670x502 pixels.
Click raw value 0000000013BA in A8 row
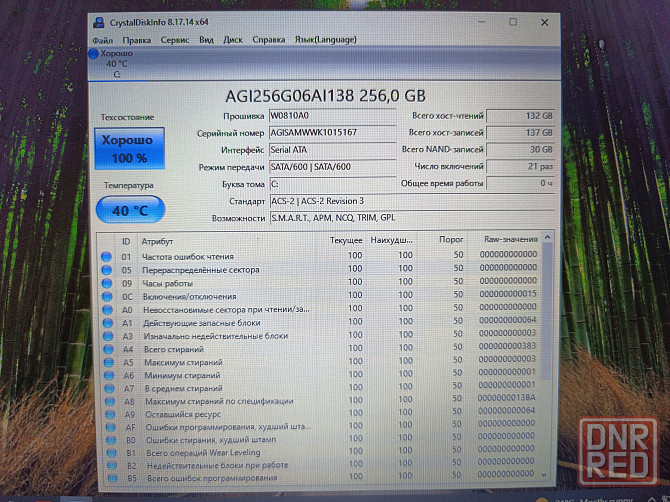point(506,398)
